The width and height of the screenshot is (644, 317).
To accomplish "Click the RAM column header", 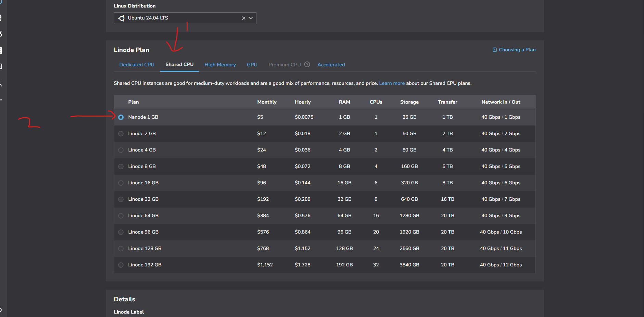I will [x=344, y=102].
